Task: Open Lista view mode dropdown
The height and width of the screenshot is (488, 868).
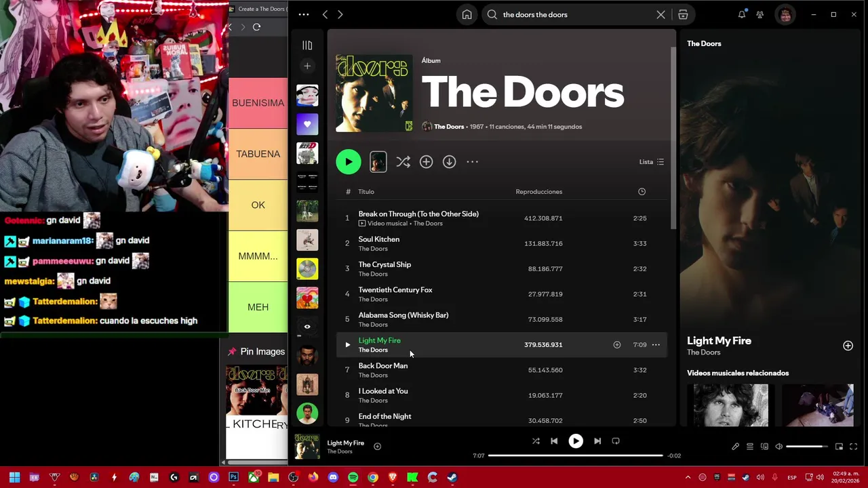Action: click(652, 162)
